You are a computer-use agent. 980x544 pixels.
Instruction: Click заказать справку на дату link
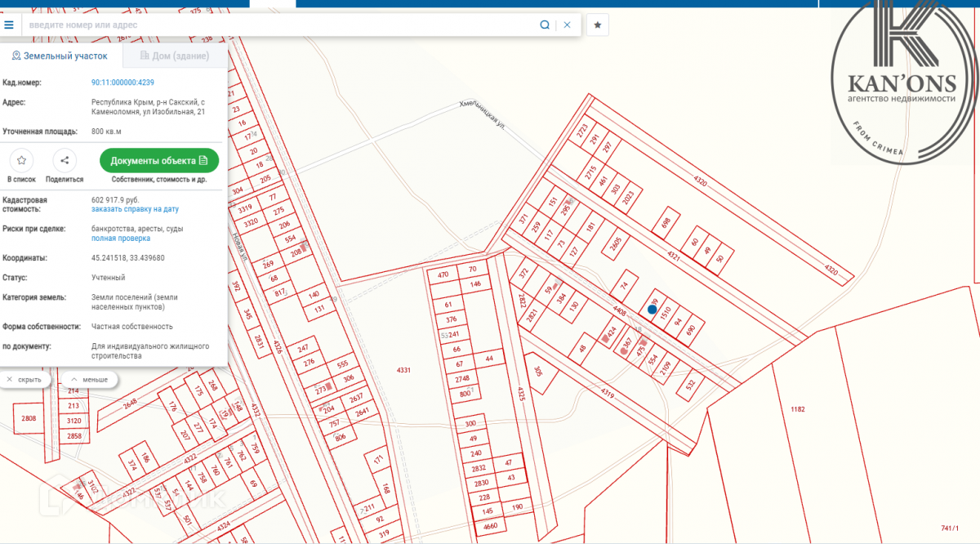(135, 209)
